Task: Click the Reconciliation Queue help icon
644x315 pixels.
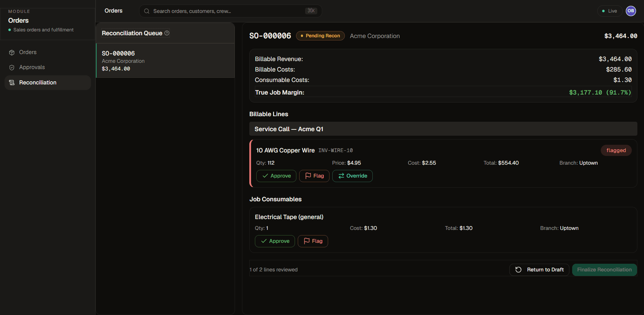Action: [167, 33]
